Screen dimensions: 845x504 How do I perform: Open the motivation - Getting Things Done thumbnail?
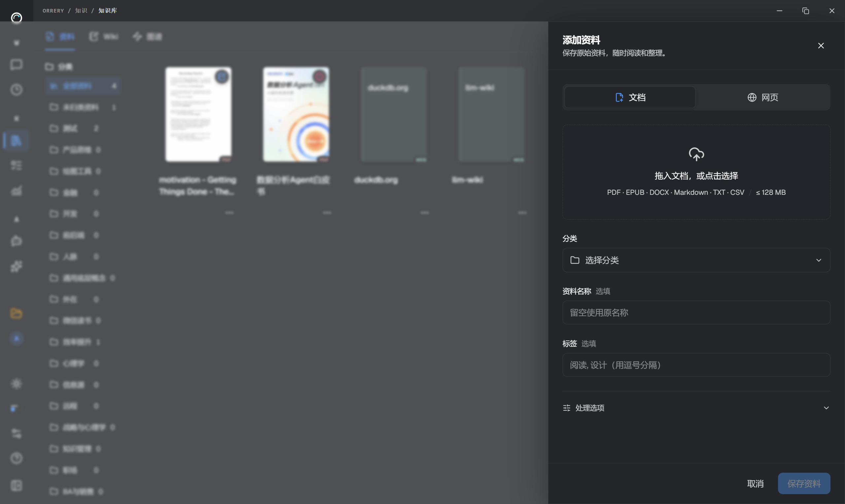pos(198,114)
